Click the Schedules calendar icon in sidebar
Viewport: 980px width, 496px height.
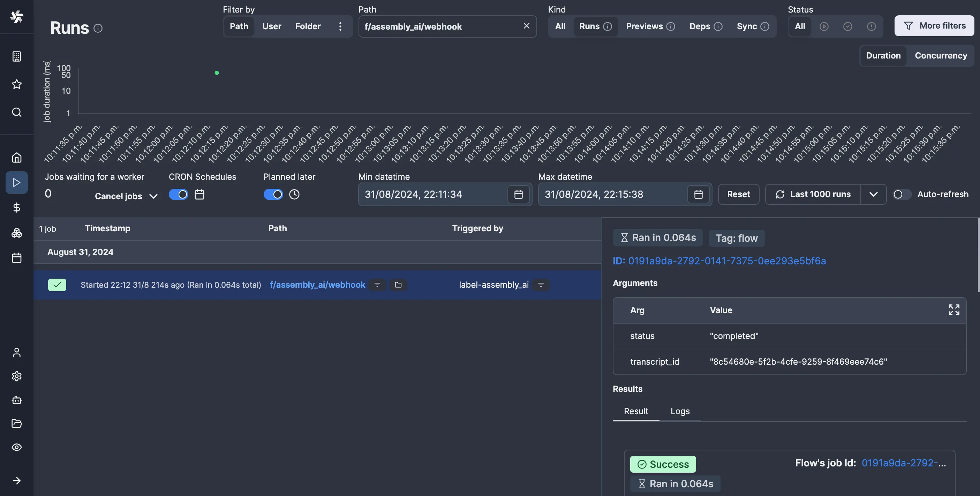16,258
